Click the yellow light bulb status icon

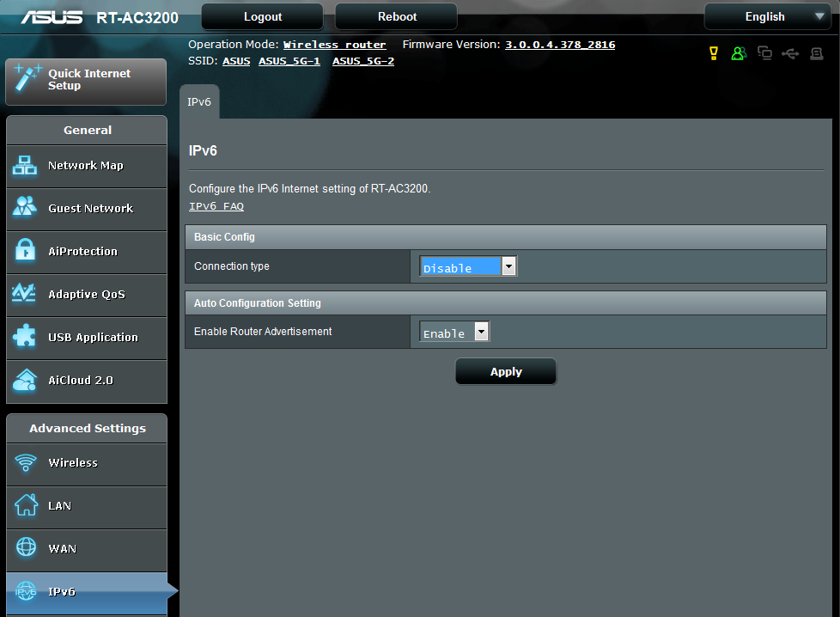714,53
